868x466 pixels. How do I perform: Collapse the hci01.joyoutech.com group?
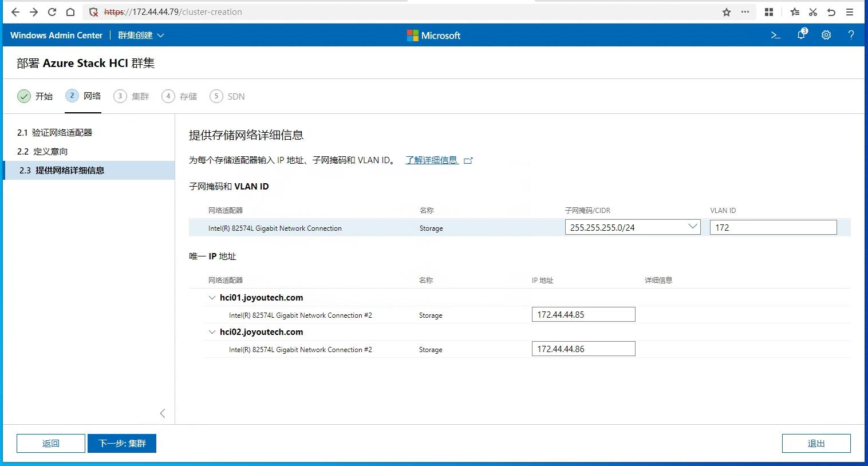212,298
